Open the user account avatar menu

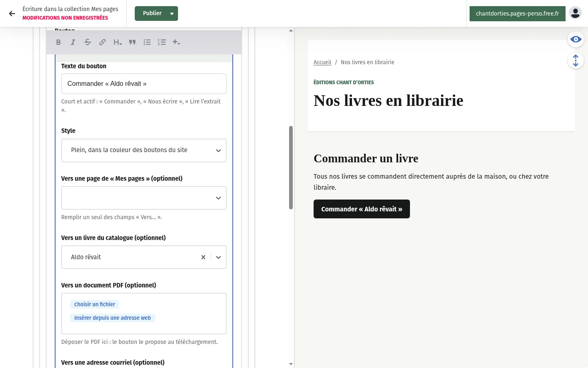(x=575, y=13)
